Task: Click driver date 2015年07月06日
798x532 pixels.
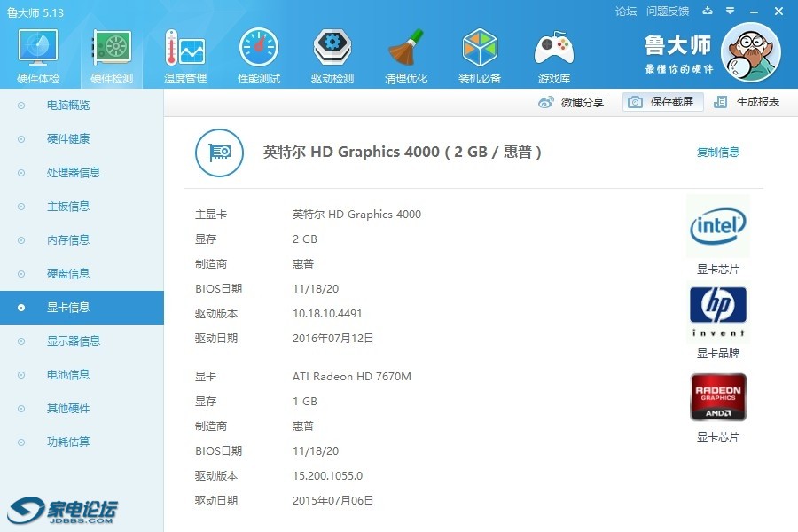Action: [x=332, y=501]
